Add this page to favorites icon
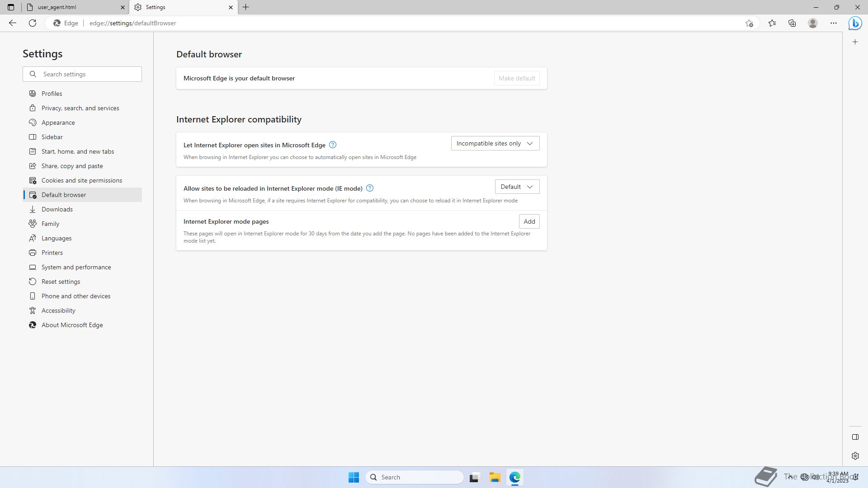The image size is (868, 488). (749, 23)
